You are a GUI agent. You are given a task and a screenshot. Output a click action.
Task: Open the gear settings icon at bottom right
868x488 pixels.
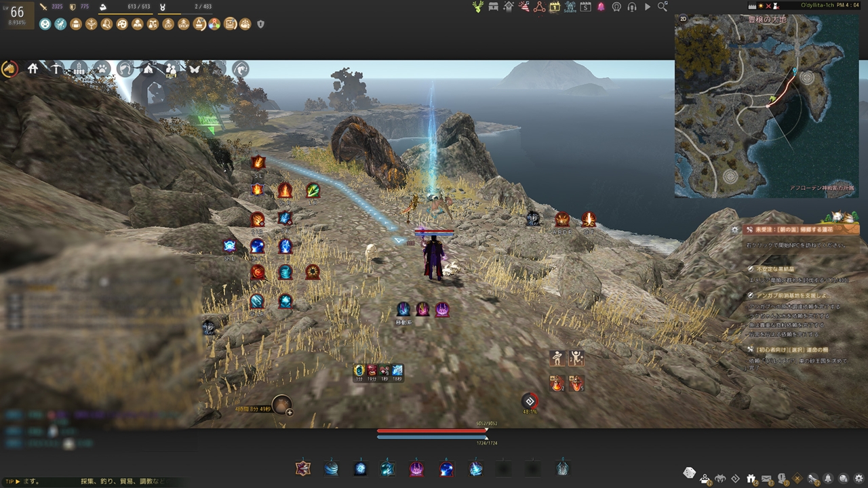pos(859,479)
